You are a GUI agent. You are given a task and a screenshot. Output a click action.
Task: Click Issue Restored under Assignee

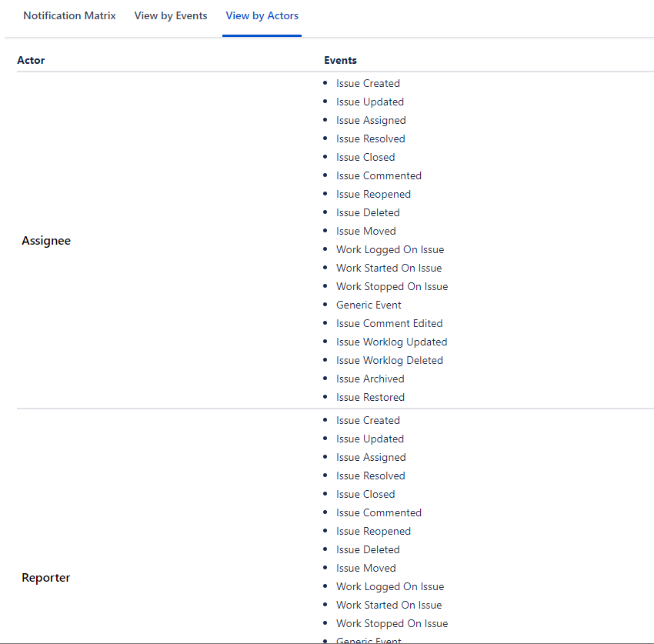coord(370,398)
